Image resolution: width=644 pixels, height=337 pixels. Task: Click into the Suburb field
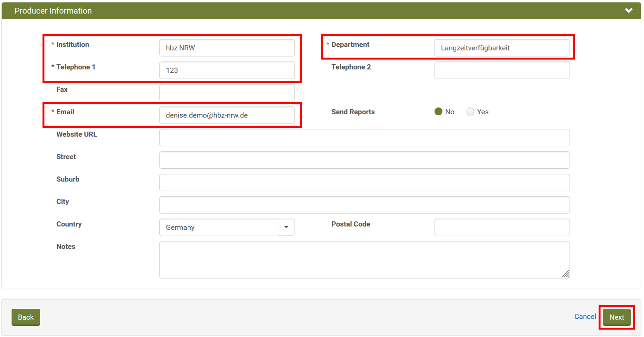(x=364, y=183)
